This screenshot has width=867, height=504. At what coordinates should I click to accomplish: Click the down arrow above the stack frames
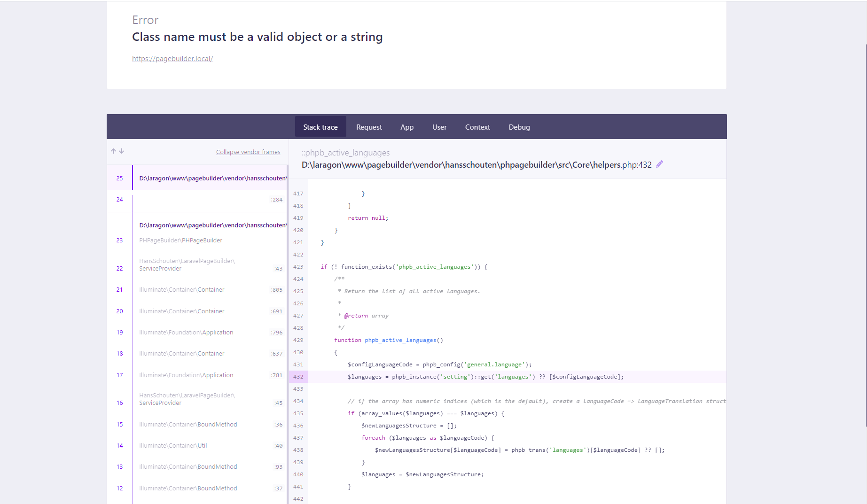(x=122, y=151)
